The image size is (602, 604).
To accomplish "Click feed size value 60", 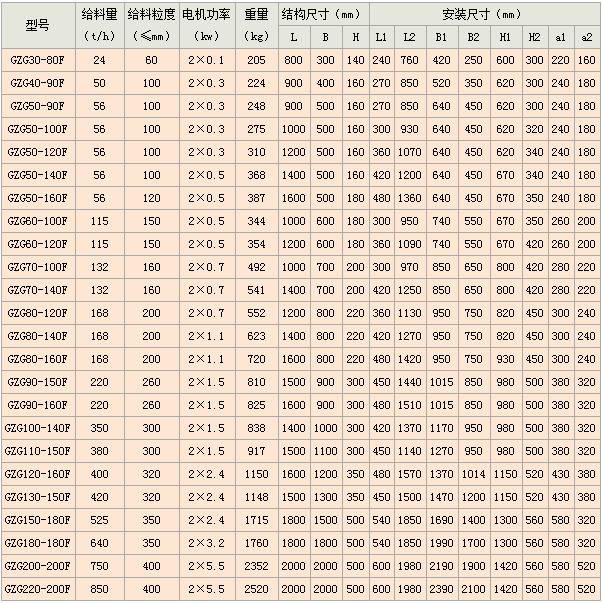I will (151, 60).
